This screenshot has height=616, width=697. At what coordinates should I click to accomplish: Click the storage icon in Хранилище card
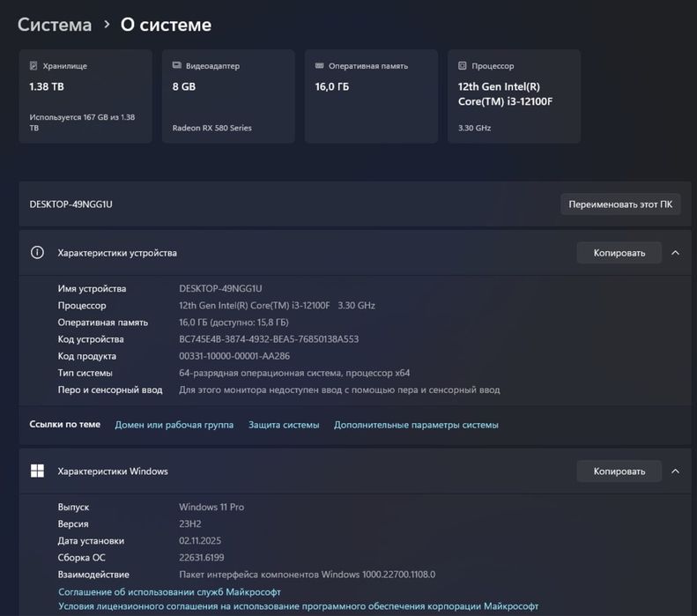click(x=33, y=66)
